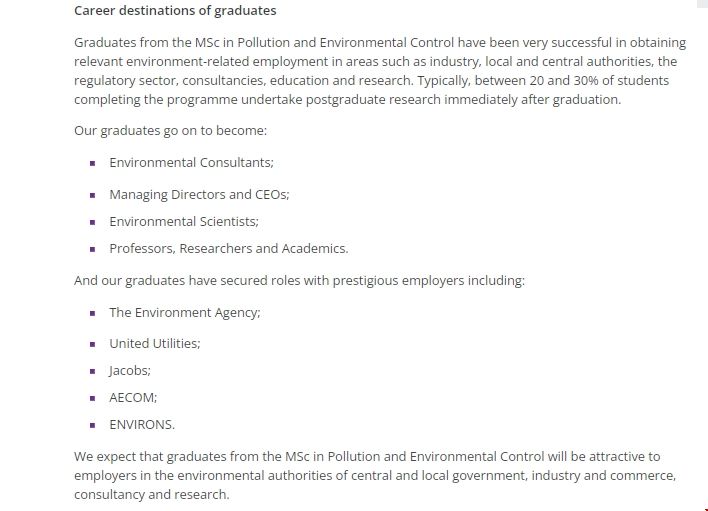Click the final paragraph starting We expect that
This screenshot has height=511, width=708.
[375, 475]
